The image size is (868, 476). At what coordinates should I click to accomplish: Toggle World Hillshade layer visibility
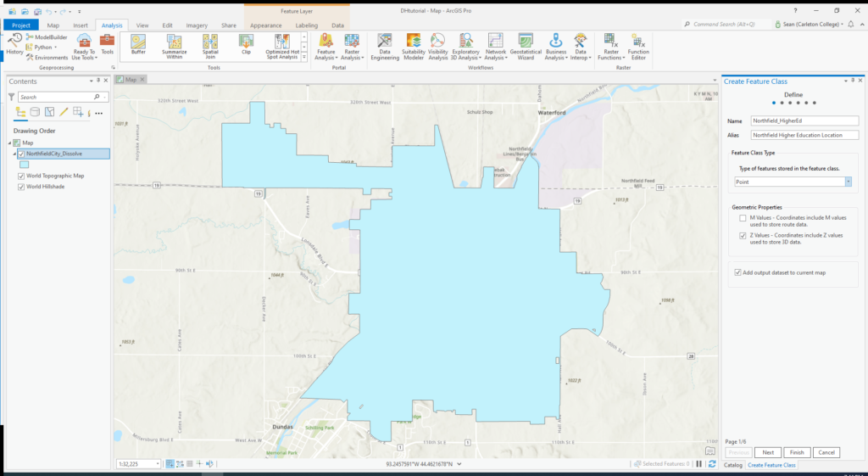21,188
